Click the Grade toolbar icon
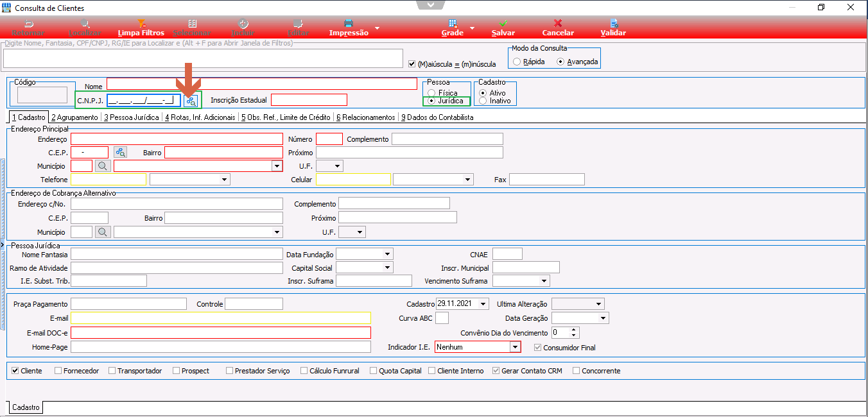The width and height of the screenshot is (868, 417). 453,23
